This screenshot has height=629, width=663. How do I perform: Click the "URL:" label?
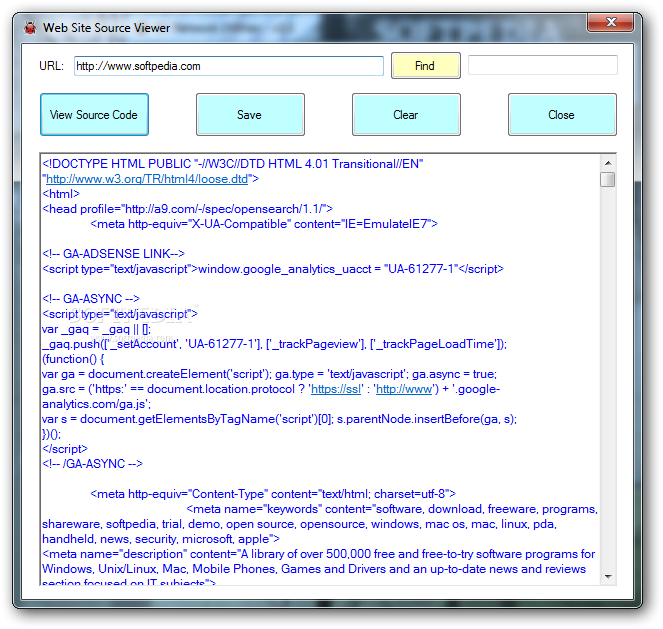click(x=51, y=66)
